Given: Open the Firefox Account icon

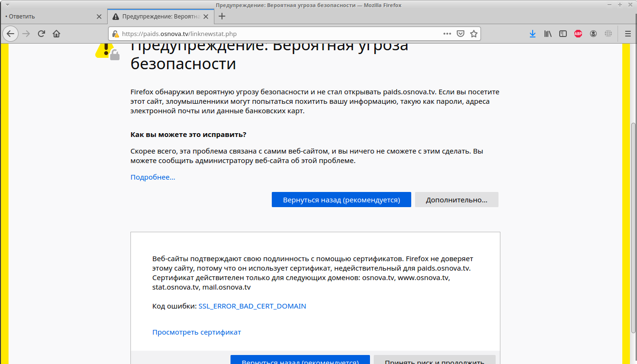Looking at the screenshot, I should (x=593, y=34).
